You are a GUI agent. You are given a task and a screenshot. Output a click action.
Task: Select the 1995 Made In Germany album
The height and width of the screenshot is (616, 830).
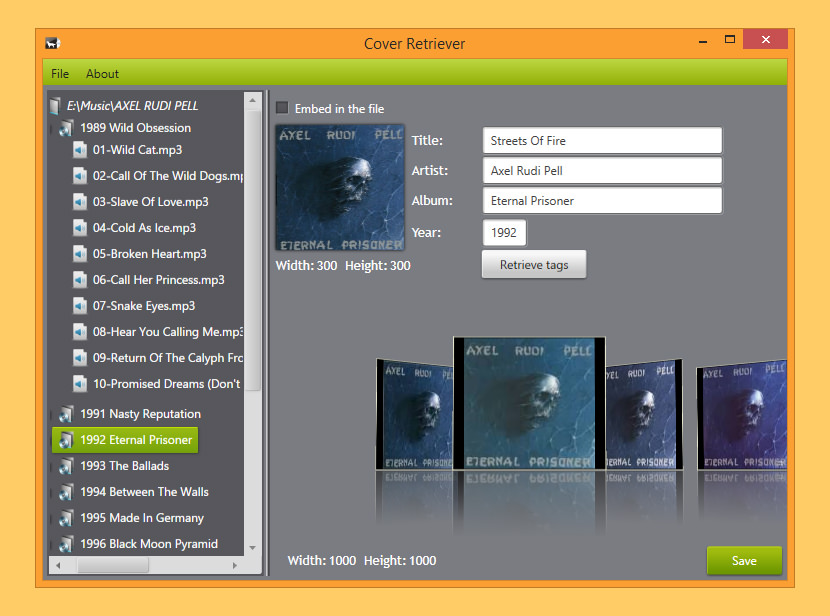142,518
